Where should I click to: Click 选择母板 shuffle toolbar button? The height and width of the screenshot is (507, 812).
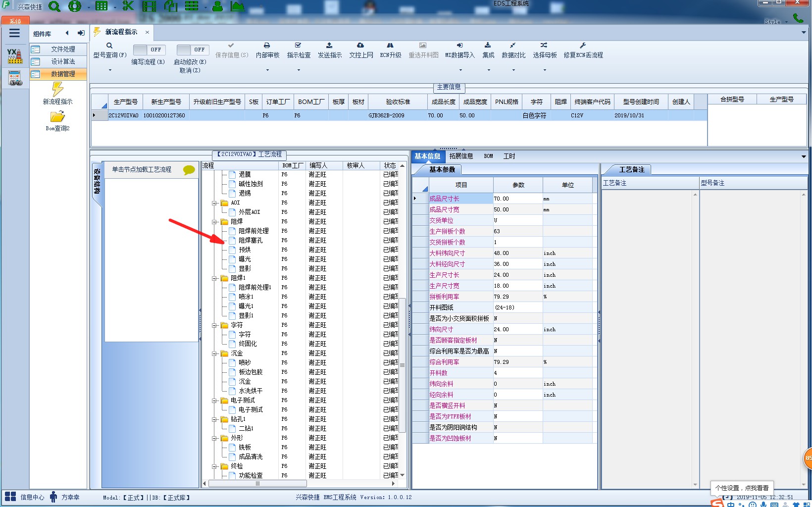[x=545, y=50]
